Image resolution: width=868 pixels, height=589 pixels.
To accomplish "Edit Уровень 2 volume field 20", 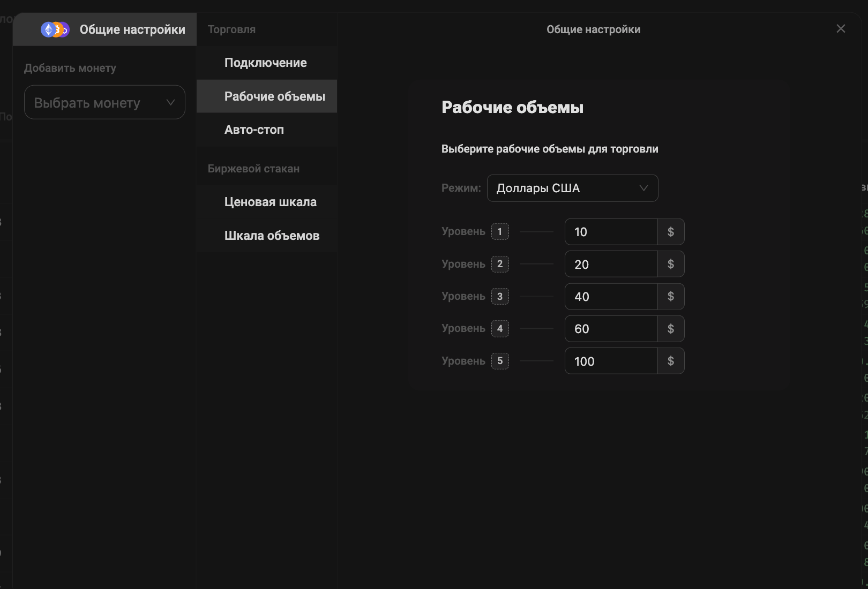I will (x=611, y=264).
